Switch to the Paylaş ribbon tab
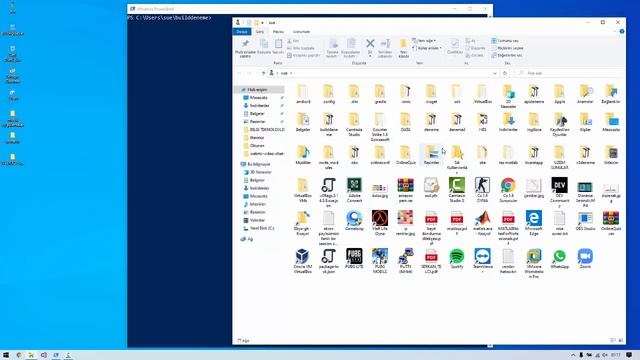 [278, 31]
